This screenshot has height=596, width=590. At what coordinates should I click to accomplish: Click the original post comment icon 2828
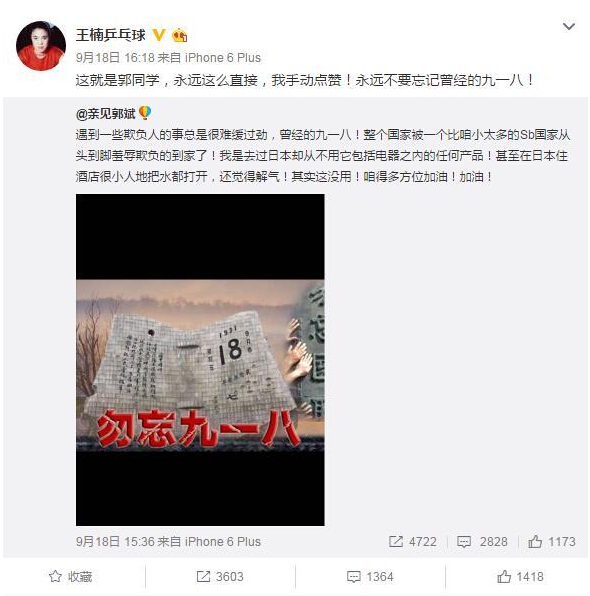click(x=463, y=541)
